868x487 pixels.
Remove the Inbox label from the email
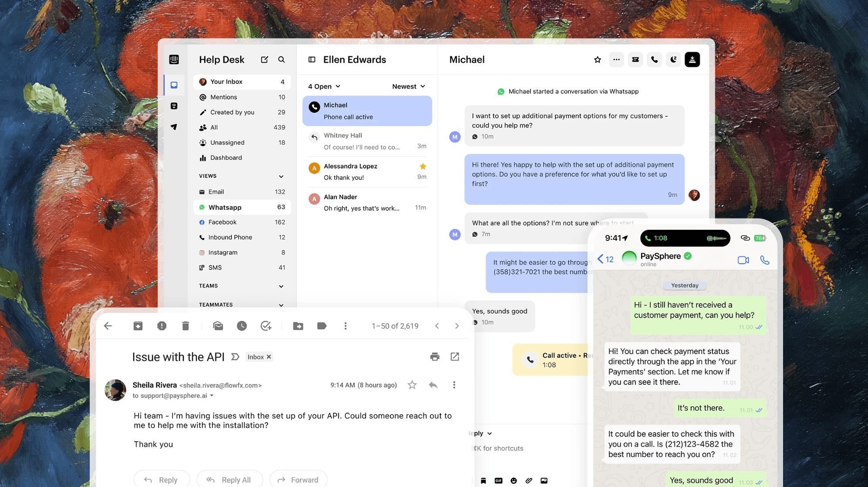tap(269, 357)
